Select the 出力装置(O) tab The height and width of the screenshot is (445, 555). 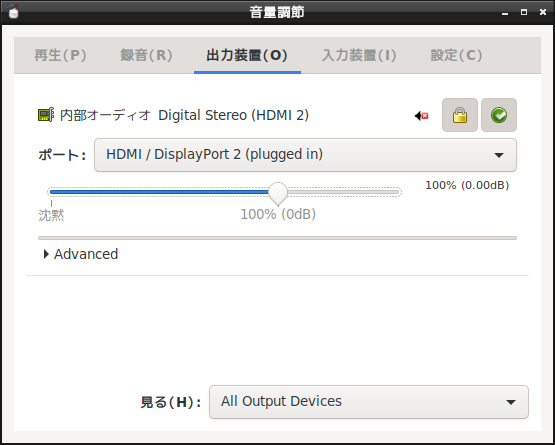(247, 55)
